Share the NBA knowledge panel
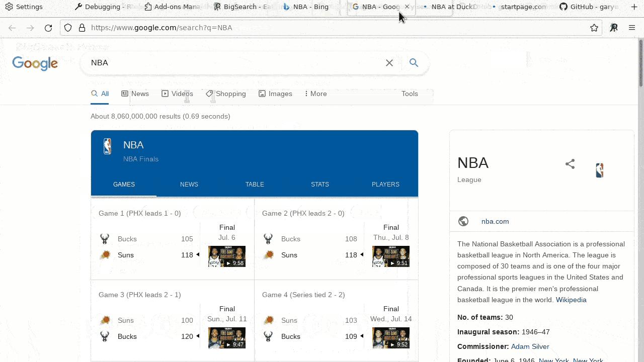Viewport: 644px width, 362px height. [x=570, y=164]
